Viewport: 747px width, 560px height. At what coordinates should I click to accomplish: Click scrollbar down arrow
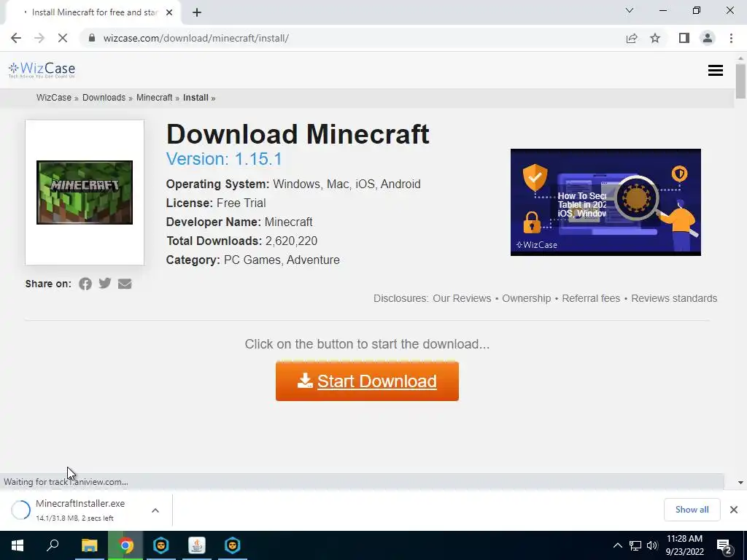(x=740, y=483)
